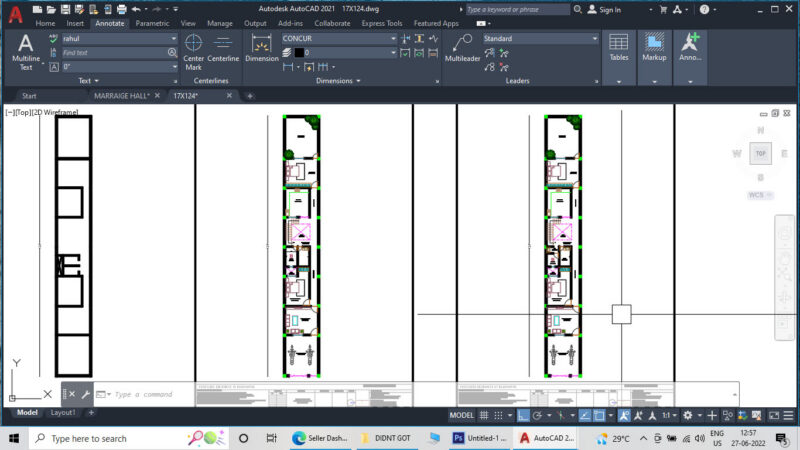Toggle the MODEL space button
This screenshot has width=800, height=450.
(461, 415)
